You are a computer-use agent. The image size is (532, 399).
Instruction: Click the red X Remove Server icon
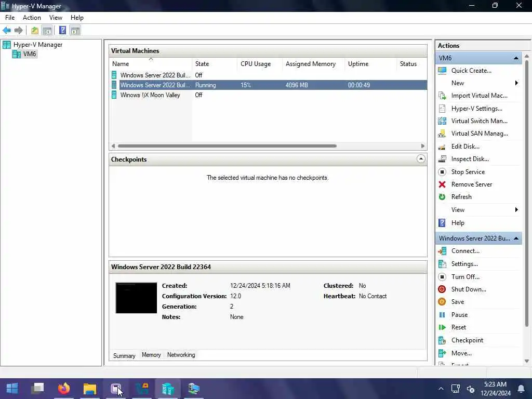tap(442, 184)
